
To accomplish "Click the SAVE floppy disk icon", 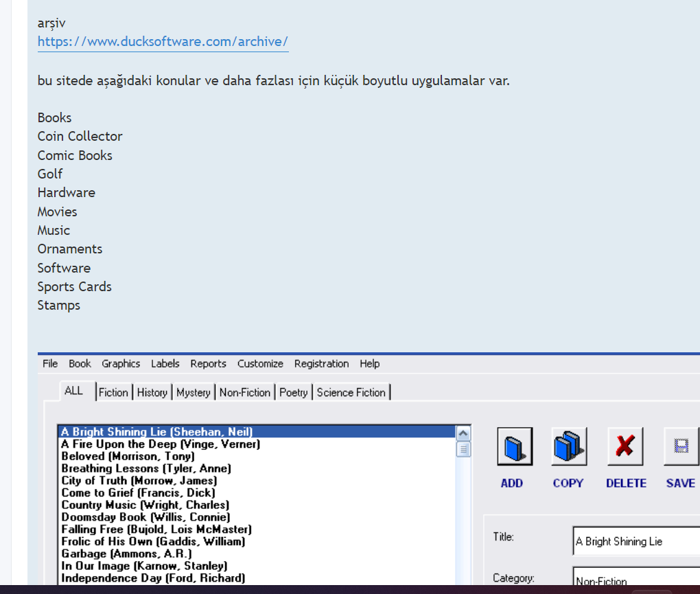I will [x=681, y=446].
